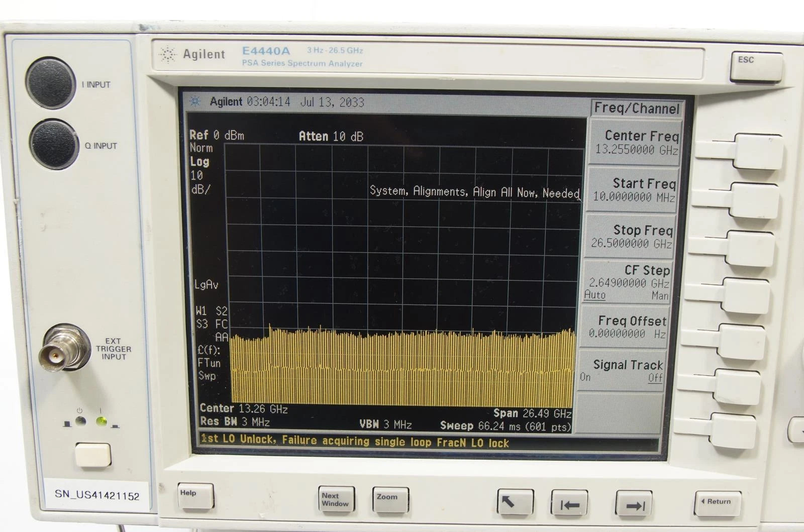Click the Agilent spark logo on bezel
This screenshot has width=804, height=532.
click(x=167, y=54)
